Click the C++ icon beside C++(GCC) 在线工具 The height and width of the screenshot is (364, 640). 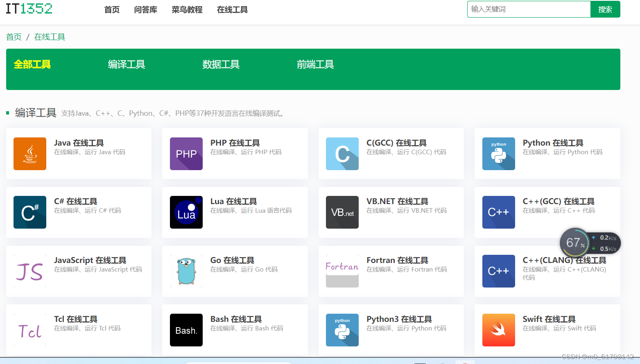pos(499,212)
